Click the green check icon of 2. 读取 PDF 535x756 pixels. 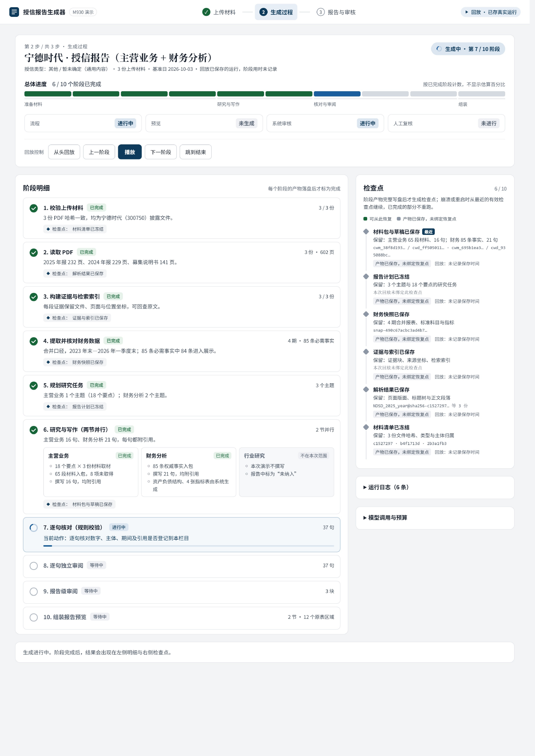click(34, 253)
